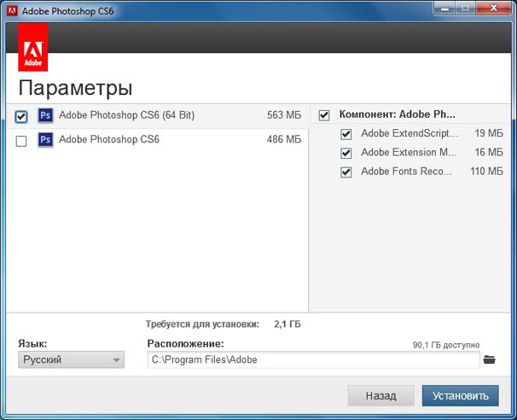The width and height of the screenshot is (517, 420).
Task: Click the installation path field
Action: [314, 359]
